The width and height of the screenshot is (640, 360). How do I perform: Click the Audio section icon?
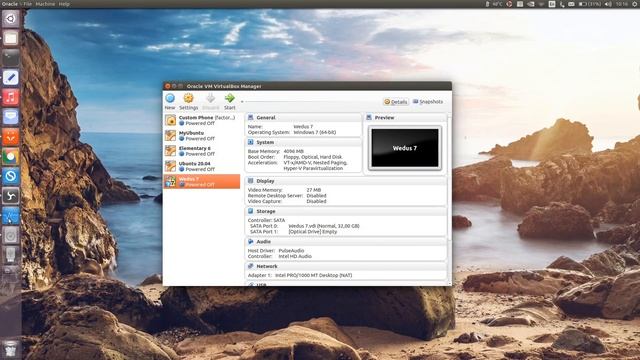click(x=251, y=242)
